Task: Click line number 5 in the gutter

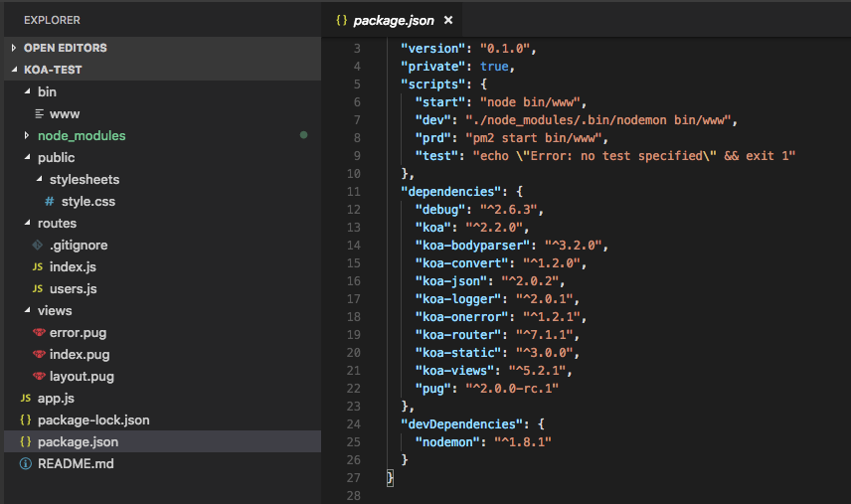Action: 357,84
